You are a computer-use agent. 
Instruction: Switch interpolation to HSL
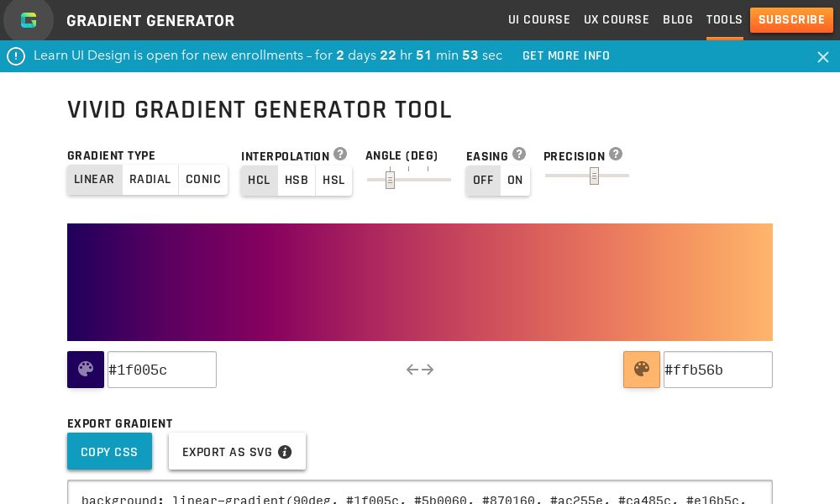[333, 180]
